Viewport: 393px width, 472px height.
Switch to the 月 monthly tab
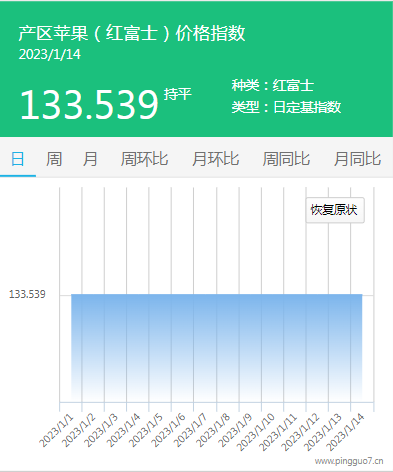point(90,159)
